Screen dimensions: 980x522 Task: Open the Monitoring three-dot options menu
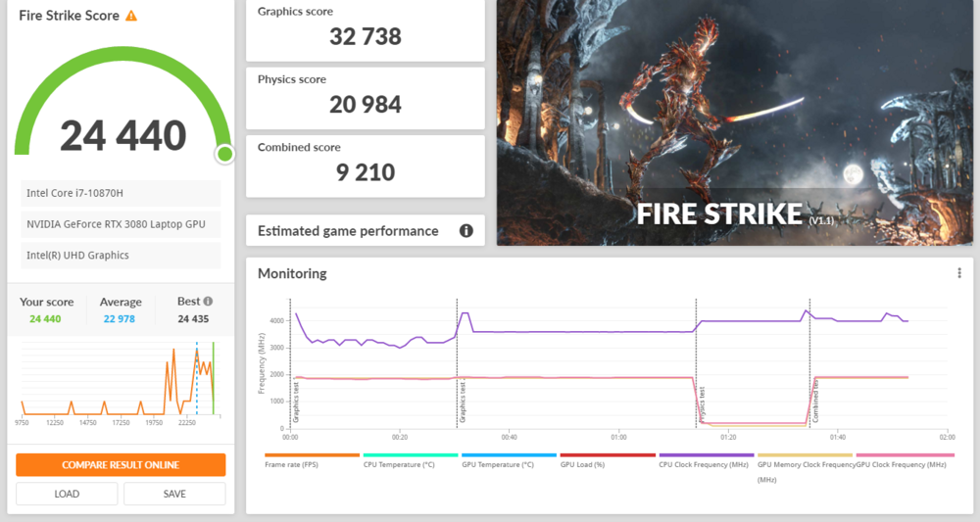point(958,273)
